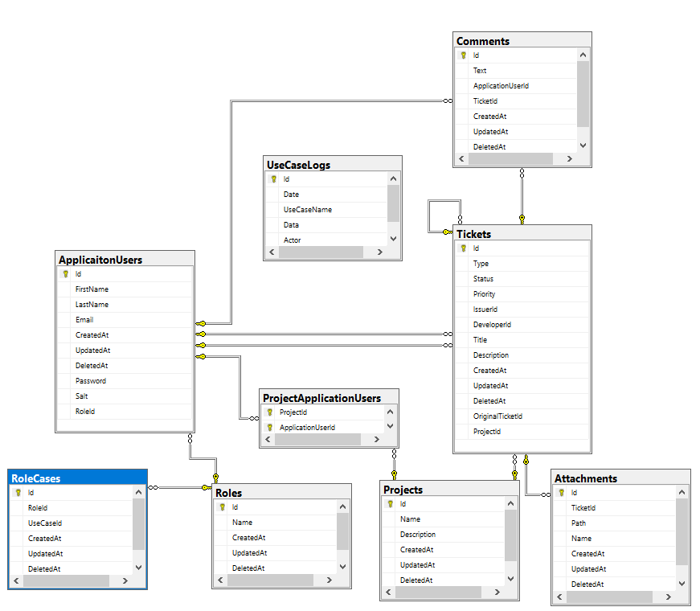Screen dimensions: 700x611
Task: Click scroll up arrow in ProjectApplicationUsers table
Action: pos(390,412)
